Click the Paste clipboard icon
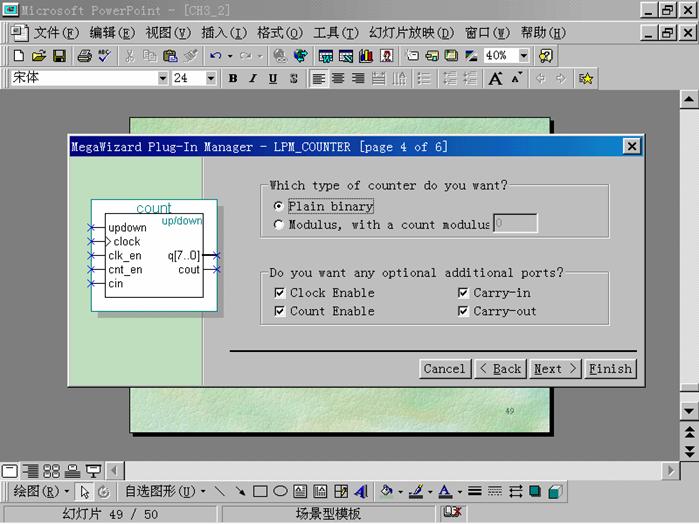 coord(170,56)
